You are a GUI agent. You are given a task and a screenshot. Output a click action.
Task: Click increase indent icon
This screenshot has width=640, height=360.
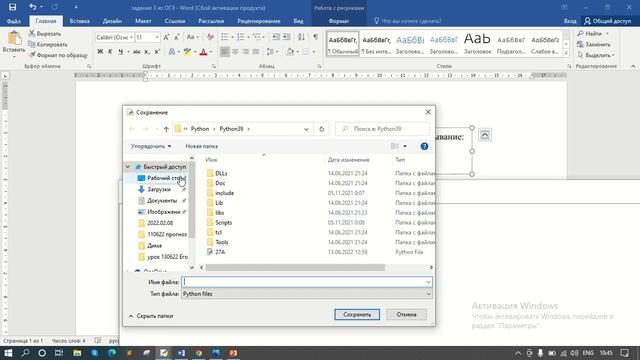click(x=287, y=37)
